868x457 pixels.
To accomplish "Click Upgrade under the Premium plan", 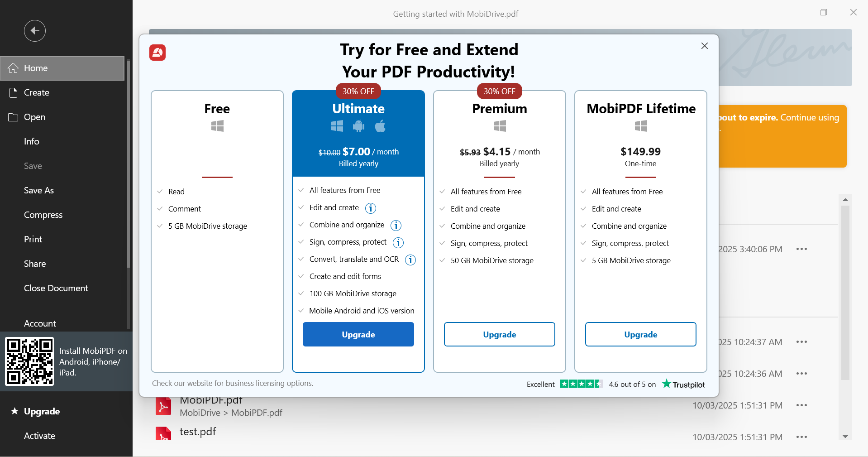I will [500, 334].
